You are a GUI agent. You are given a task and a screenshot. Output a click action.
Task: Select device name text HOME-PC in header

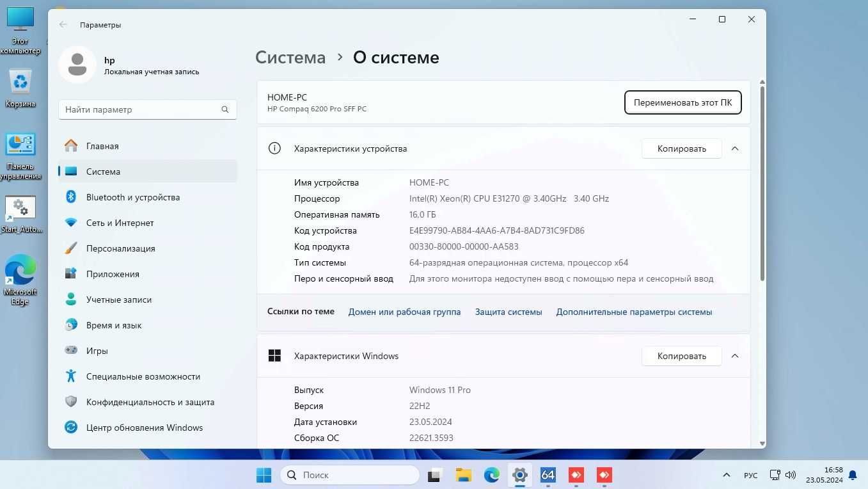[x=287, y=97]
